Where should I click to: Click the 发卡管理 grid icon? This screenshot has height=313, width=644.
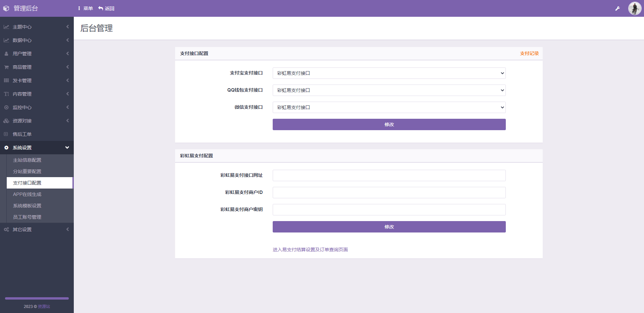(x=6, y=81)
